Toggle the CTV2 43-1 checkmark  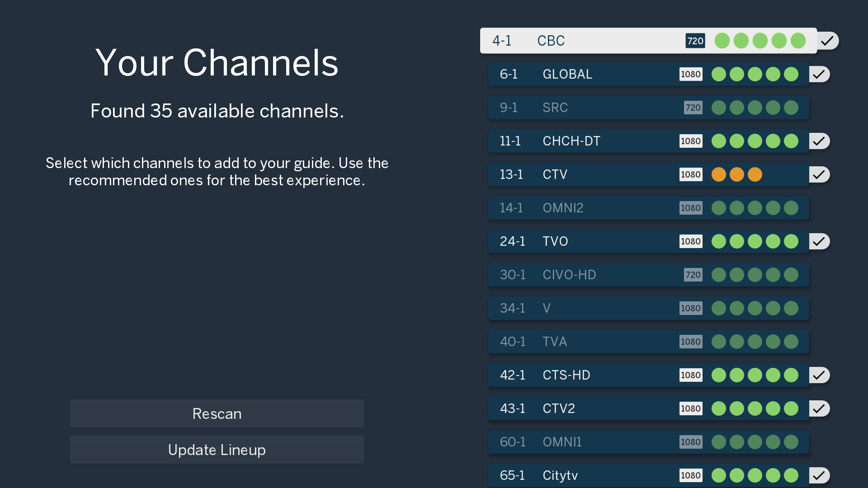pyautogui.click(x=819, y=408)
